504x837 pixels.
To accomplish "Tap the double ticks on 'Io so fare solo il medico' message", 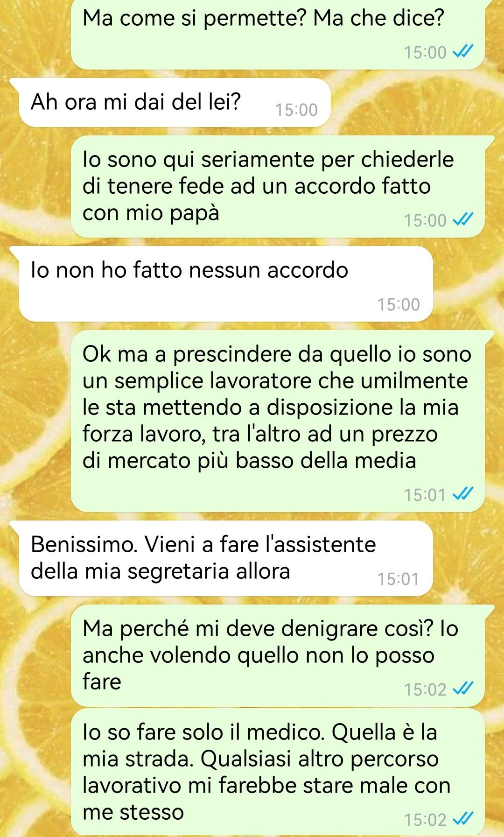I will pyautogui.click(x=464, y=819).
